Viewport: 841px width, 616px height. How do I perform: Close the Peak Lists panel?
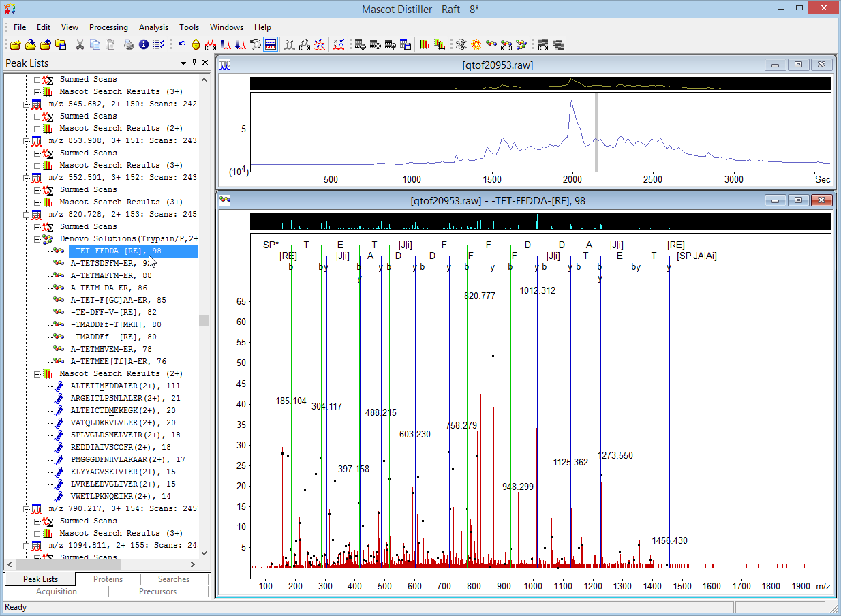[204, 63]
